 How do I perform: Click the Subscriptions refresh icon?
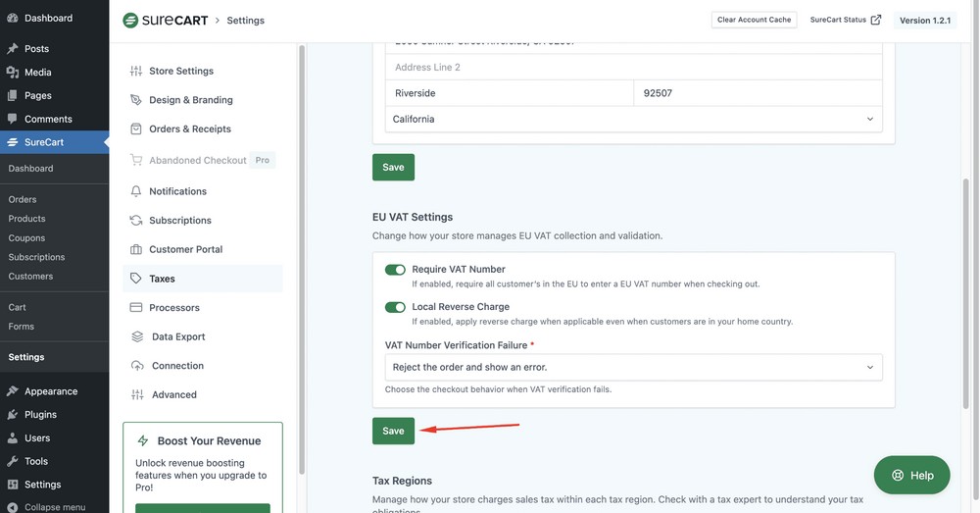pyautogui.click(x=136, y=221)
